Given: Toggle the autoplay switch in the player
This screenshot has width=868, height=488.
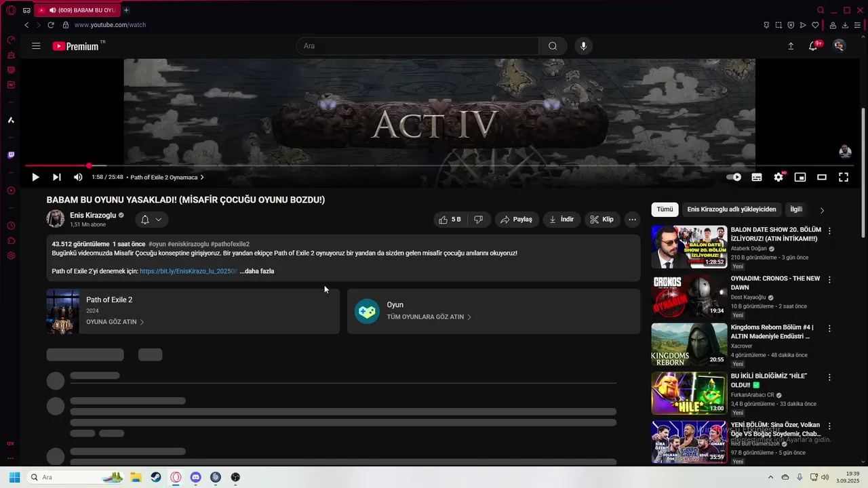Looking at the screenshot, I should pyautogui.click(x=734, y=177).
